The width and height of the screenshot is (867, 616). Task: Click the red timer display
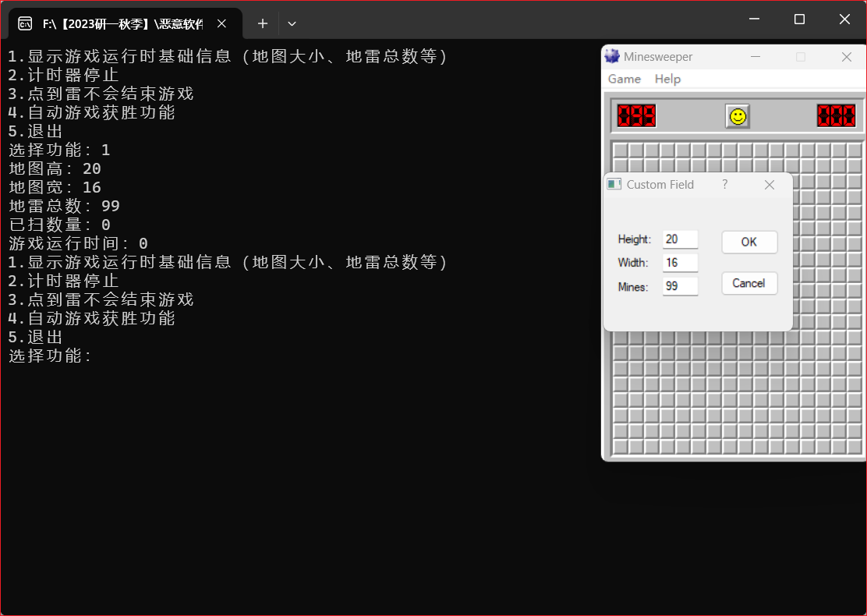click(x=836, y=116)
